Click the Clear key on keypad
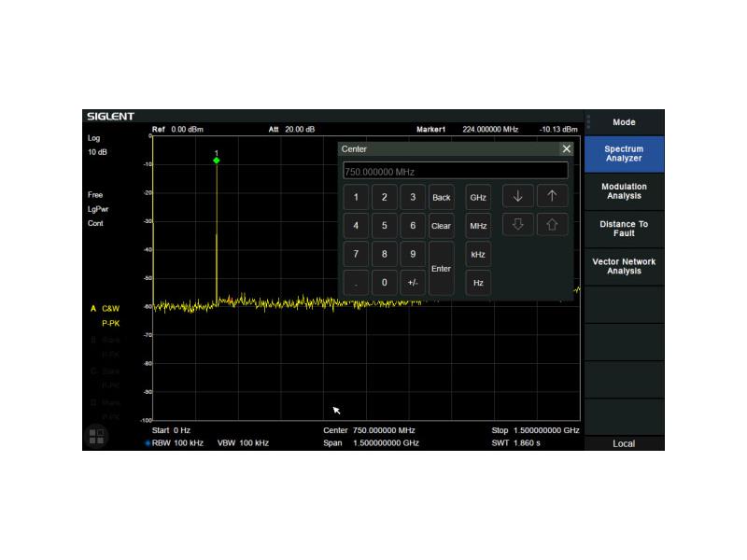 [441, 226]
